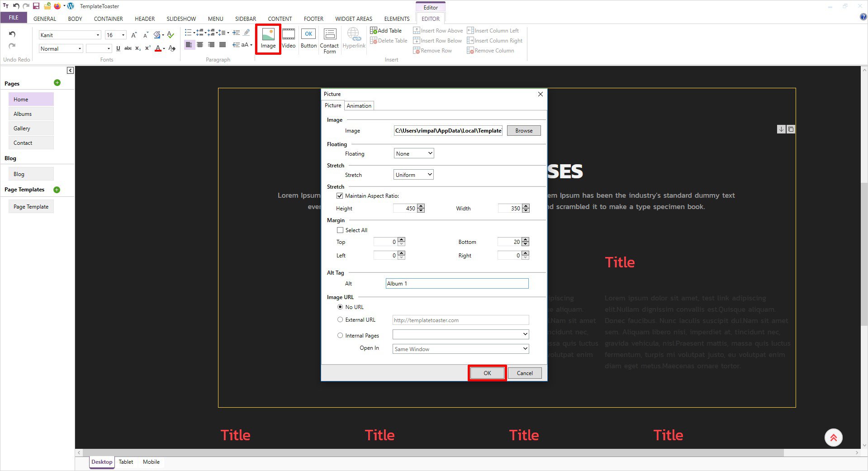Click the underline formatting icon

tap(118, 48)
